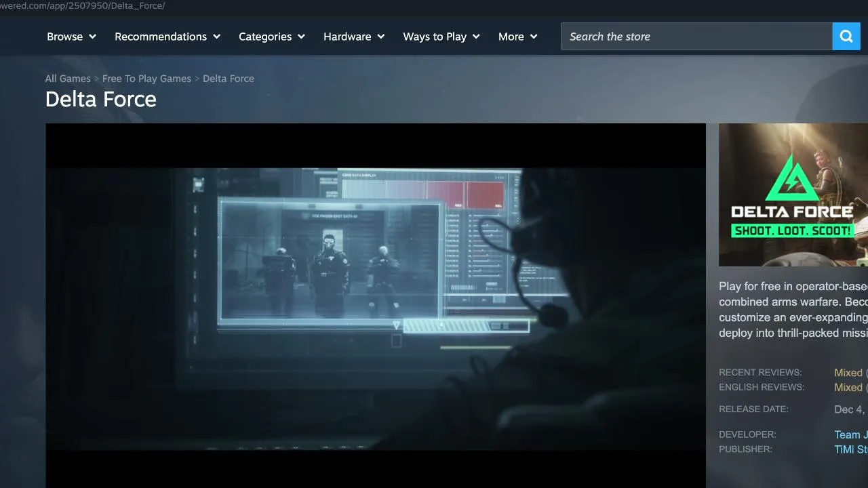Screen dimensions: 868x488
Task: Click the description starting 'Play for free'
Action: [x=793, y=310]
